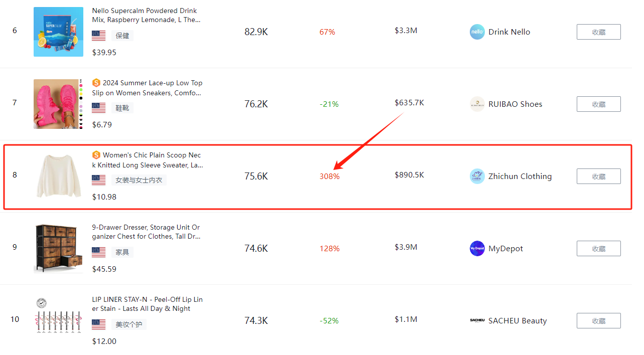This screenshot has height=355, width=644.
Task: Click the 家具 category tag
Action: [x=122, y=252]
